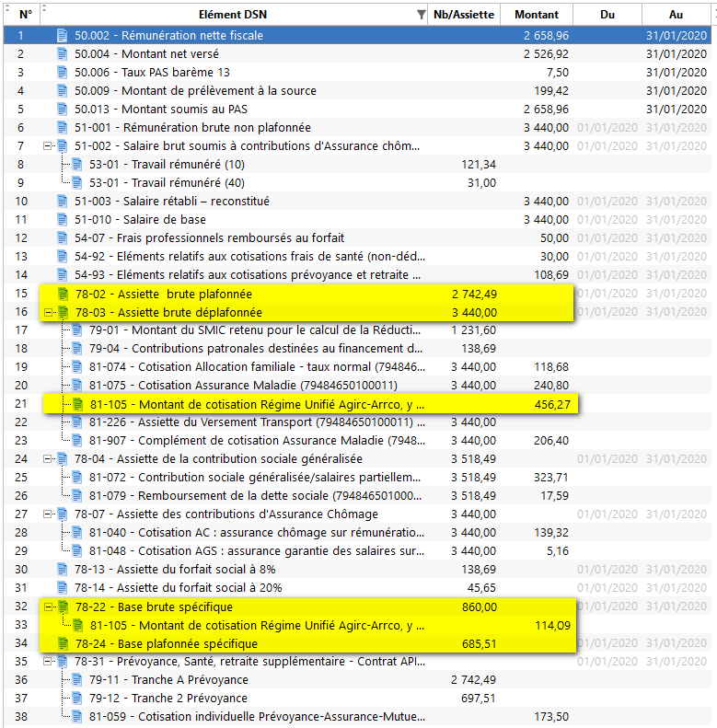Viewport: 717px width, 728px height.
Task: Sort by Nb/Assiette column header
Action: click(464, 15)
